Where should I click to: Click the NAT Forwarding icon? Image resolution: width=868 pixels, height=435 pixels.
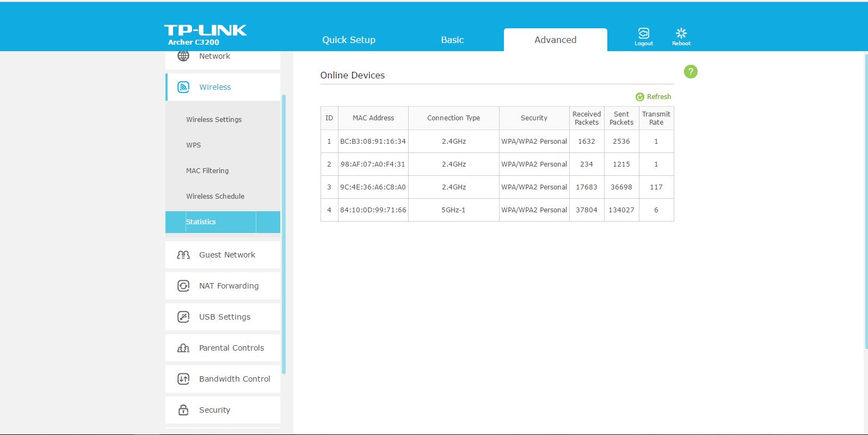(x=183, y=286)
